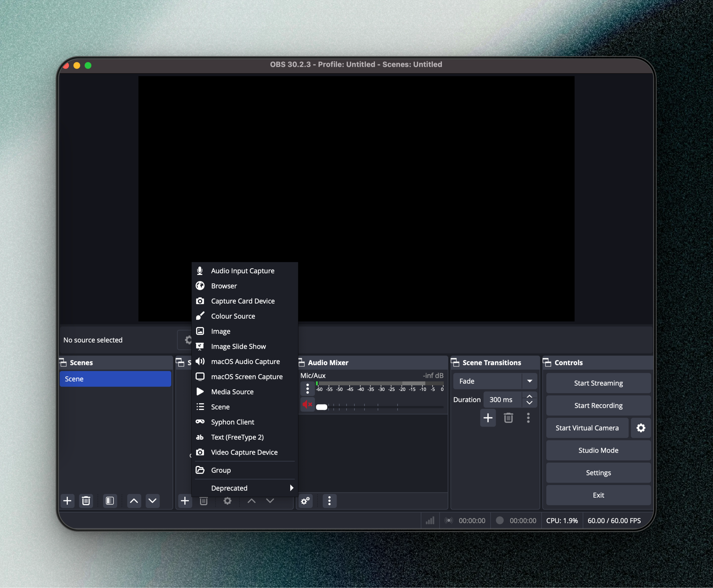Start Streaming in Controls panel
This screenshot has height=588, width=713.
598,383
